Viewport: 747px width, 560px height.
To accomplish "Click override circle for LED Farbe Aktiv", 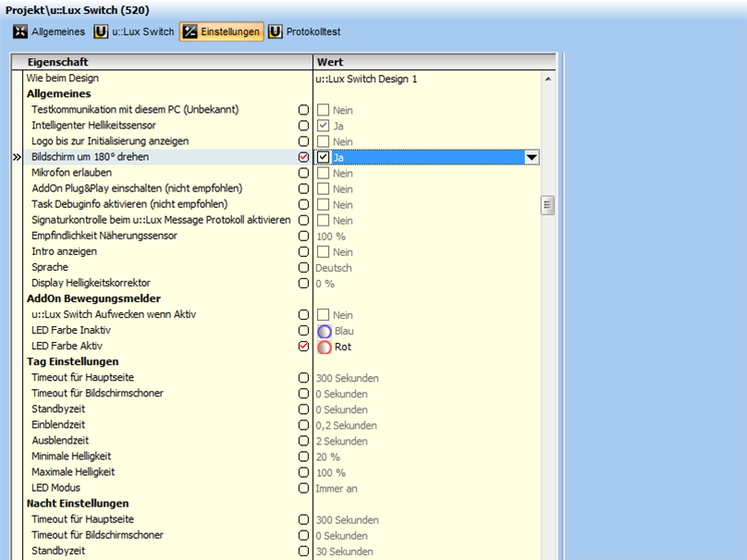I will (x=303, y=347).
